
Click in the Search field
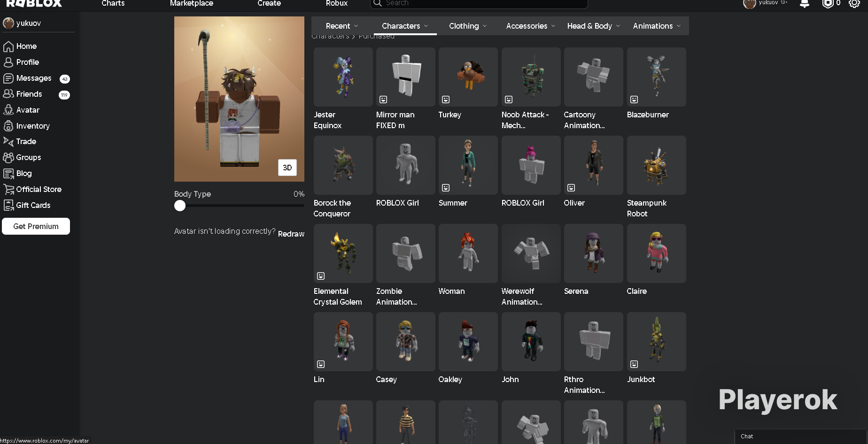[479, 3]
